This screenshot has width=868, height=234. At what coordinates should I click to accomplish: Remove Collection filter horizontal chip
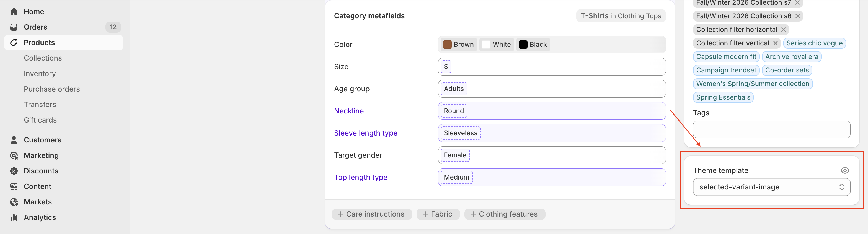tap(783, 29)
